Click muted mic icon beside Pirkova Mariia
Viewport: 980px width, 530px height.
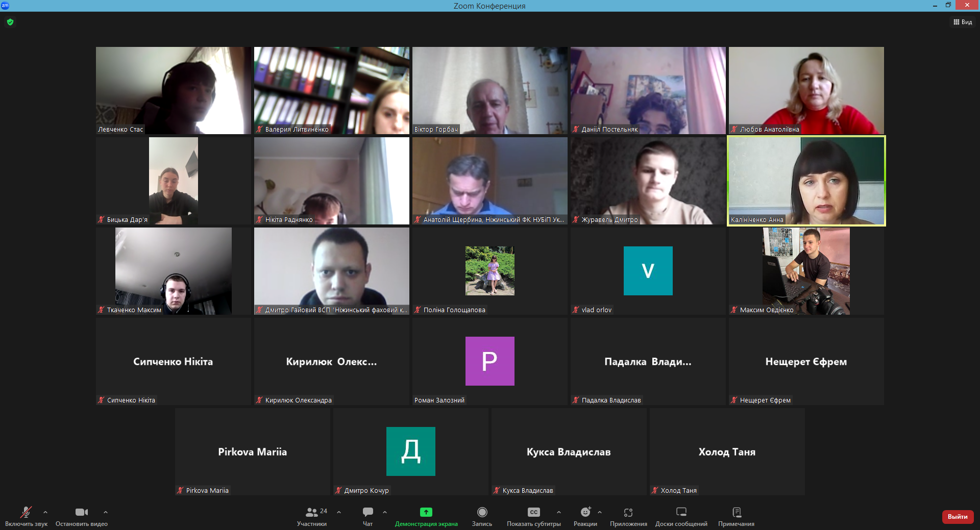click(181, 491)
